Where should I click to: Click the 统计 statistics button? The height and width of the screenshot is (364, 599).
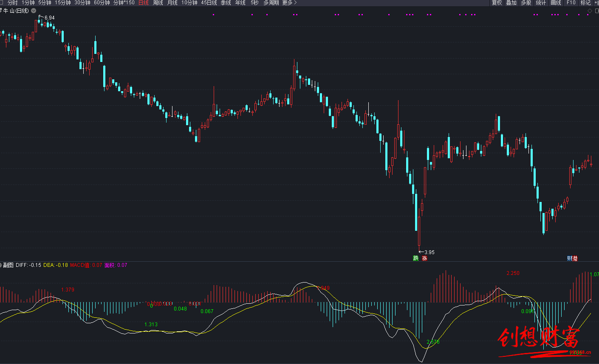coord(541,3)
